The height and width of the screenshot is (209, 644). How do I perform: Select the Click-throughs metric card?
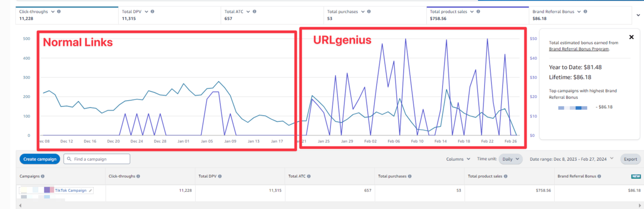(67, 15)
